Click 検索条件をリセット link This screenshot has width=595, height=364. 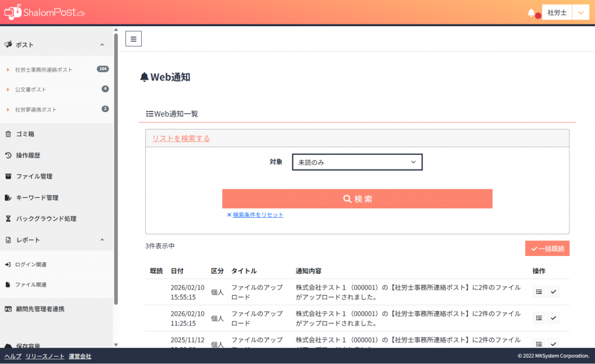click(x=258, y=215)
